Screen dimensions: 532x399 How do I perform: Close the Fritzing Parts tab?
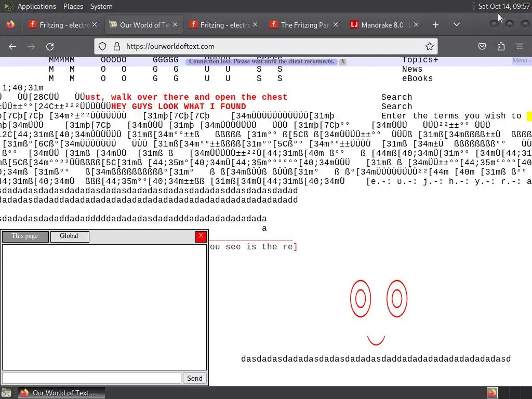(336, 25)
